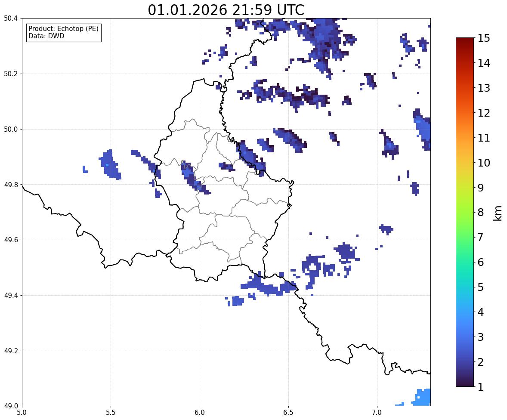The image size is (507, 420).
Task: Click the longitude axis label 7.0
Action: click(377, 413)
